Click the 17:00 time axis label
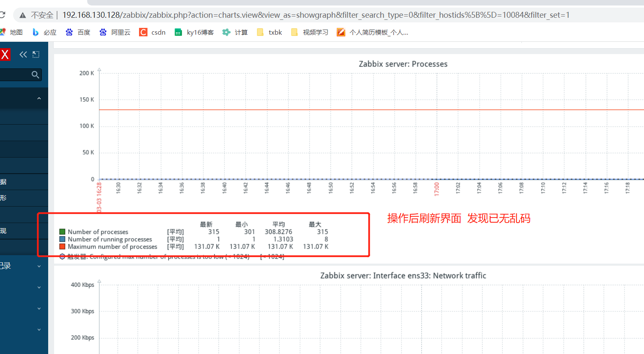This screenshot has height=354, width=644. click(x=437, y=189)
